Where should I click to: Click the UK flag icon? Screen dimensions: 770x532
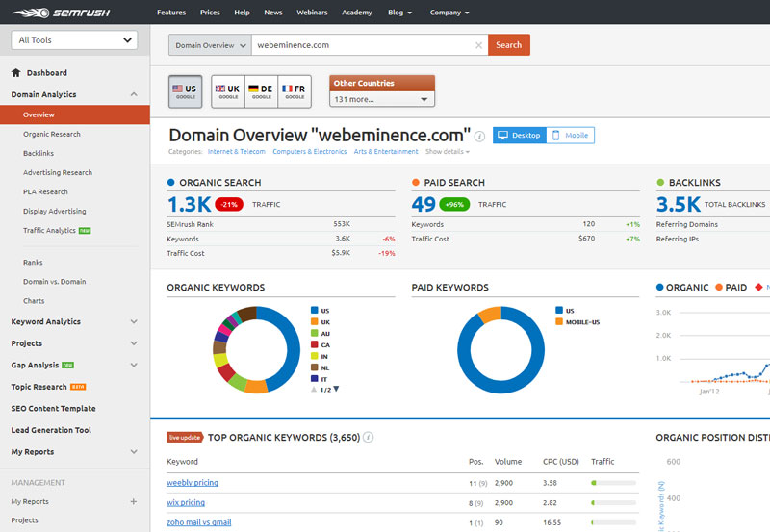coord(220,89)
